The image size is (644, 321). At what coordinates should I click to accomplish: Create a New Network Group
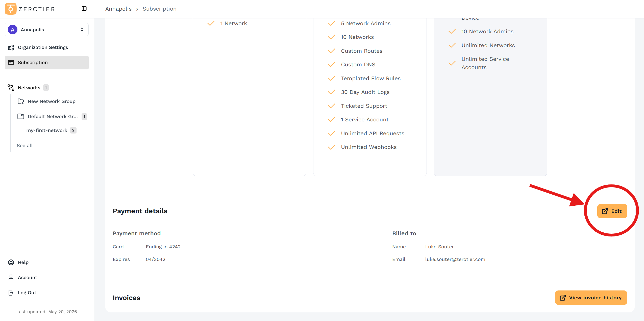coord(52,101)
